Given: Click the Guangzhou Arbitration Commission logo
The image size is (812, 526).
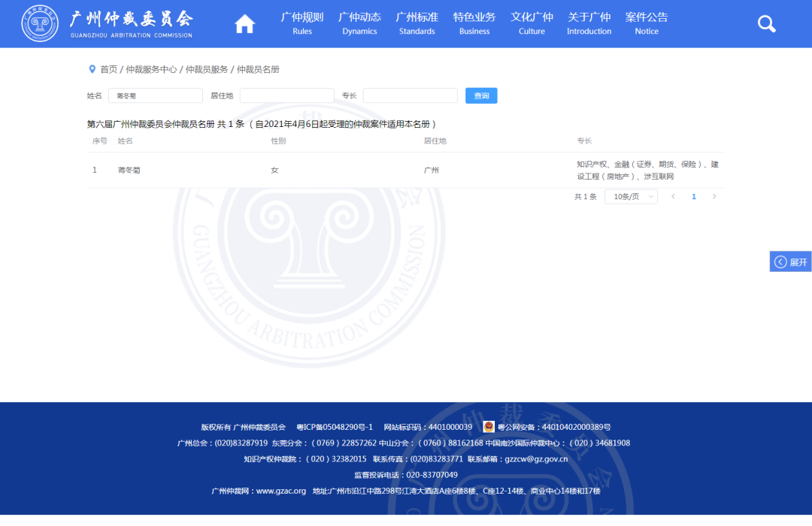Looking at the screenshot, I should 107,24.
